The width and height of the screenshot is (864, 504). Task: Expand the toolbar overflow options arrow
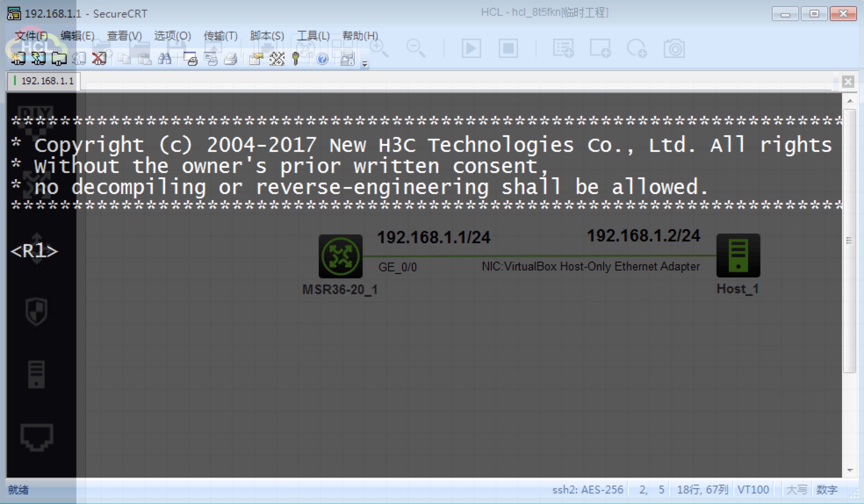[x=365, y=65]
